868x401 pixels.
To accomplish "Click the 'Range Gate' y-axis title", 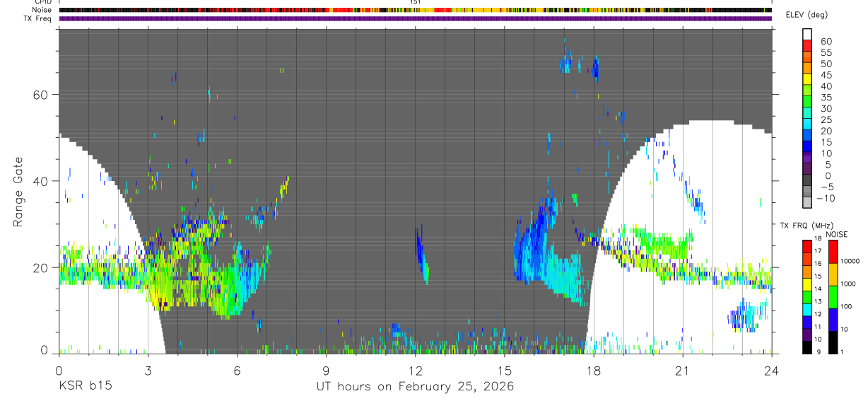I will [x=18, y=192].
